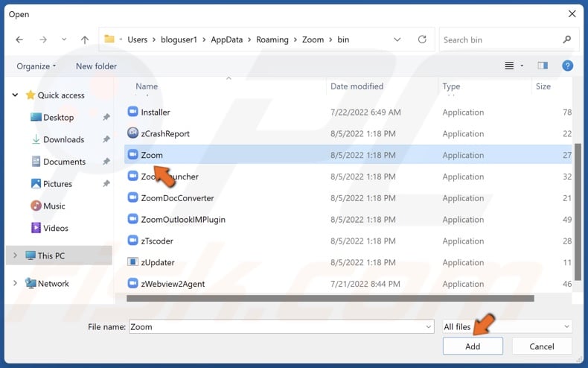Image resolution: width=588 pixels, height=368 pixels.
Task: Select the zUpdater file icon
Action: 132,261
